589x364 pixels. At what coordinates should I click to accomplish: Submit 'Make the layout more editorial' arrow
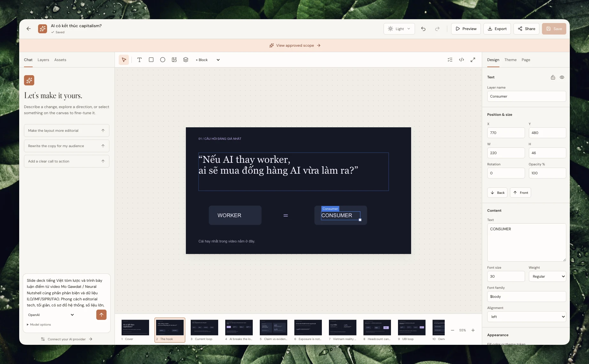[x=103, y=131]
